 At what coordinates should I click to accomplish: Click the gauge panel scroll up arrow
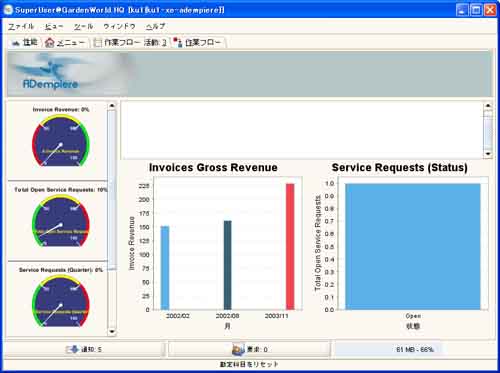coord(112,105)
